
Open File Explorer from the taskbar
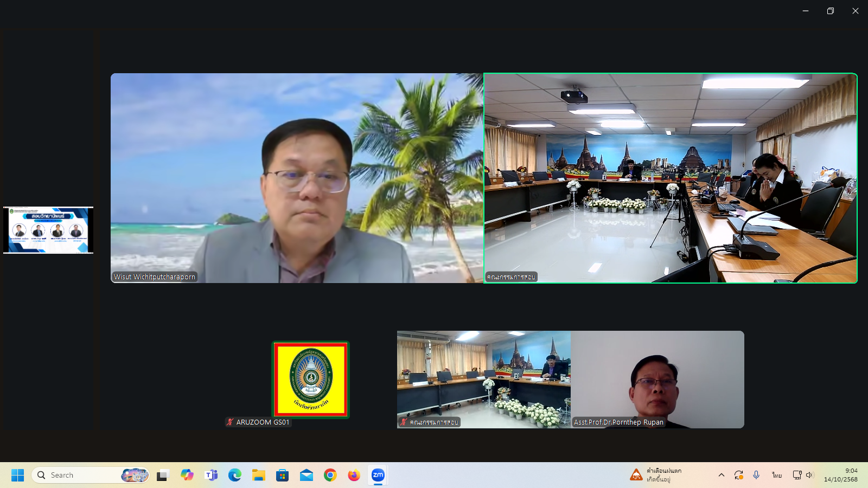[x=259, y=476]
